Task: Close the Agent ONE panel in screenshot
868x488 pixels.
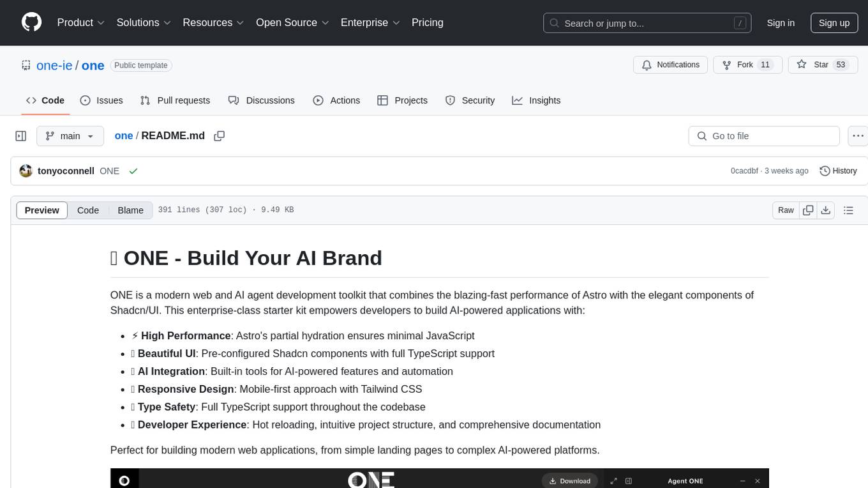Action: tap(758, 481)
